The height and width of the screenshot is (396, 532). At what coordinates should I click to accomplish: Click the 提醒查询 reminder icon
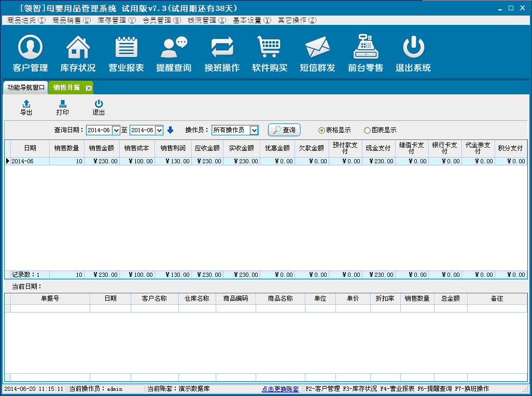(x=174, y=48)
